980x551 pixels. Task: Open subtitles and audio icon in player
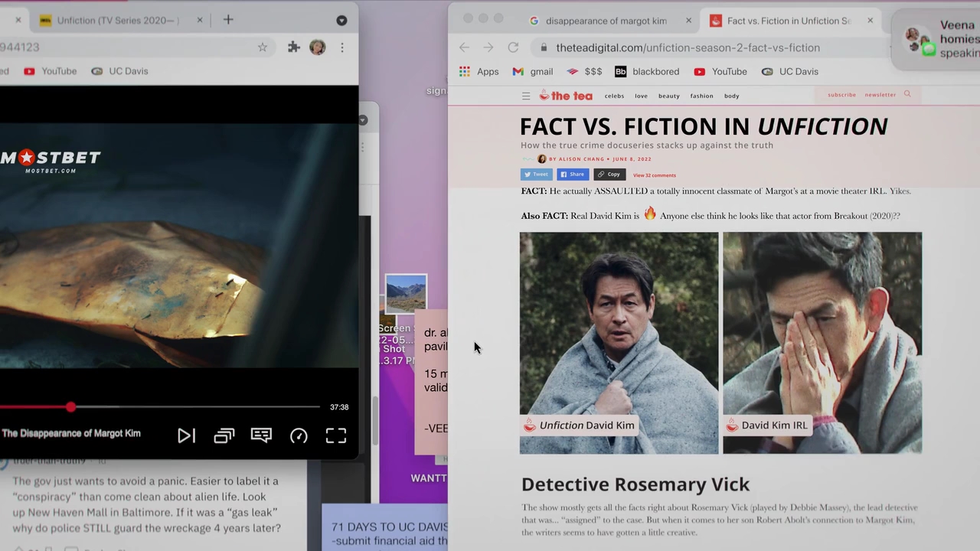click(x=261, y=435)
